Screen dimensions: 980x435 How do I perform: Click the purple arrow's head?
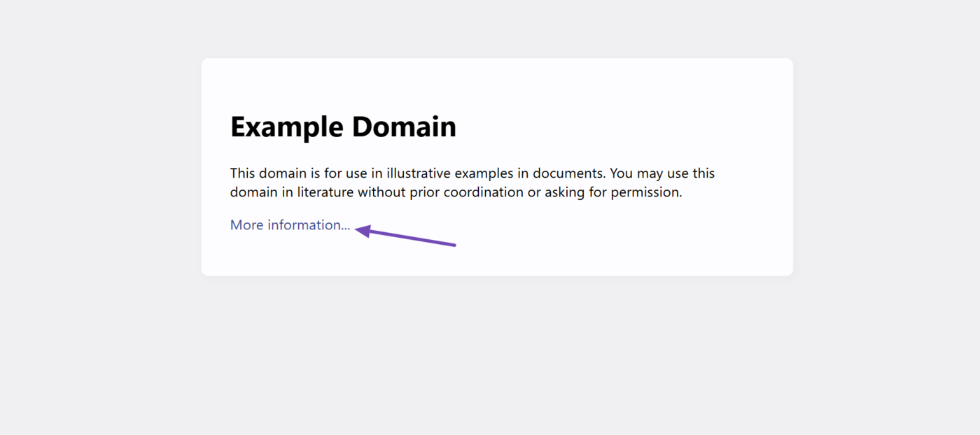[x=363, y=230]
